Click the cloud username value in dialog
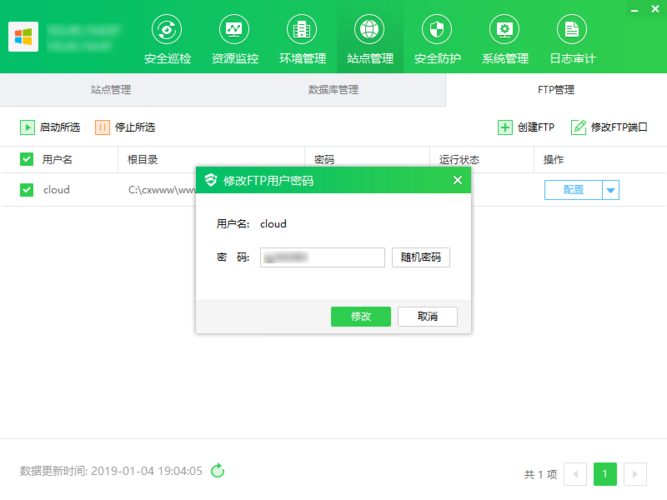The height and width of the screenshot is (500, 667). click(x=273, y=224)
